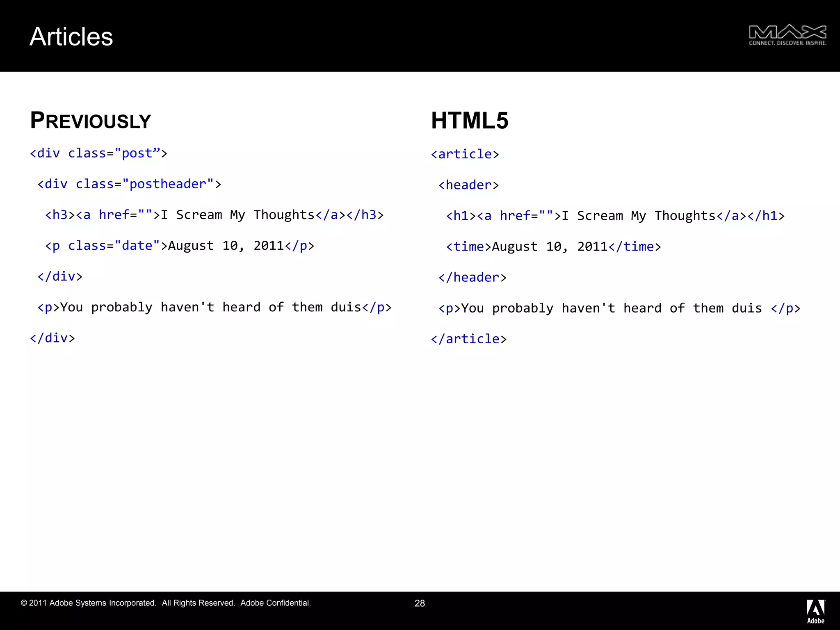Viewport: 840px width, 630px height.
Task: Click the opening header tag line
Action: click(x=468, y=185)
